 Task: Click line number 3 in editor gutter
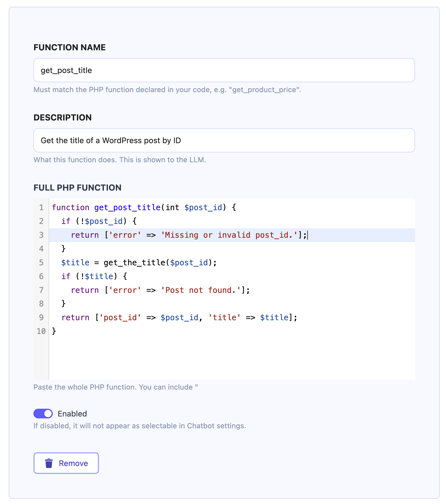(41, 235)
